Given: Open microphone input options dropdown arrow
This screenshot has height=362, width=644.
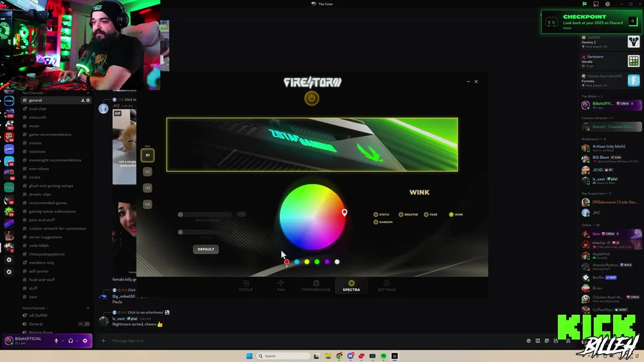Looking at the screenshot, I should tap(62, 341).
